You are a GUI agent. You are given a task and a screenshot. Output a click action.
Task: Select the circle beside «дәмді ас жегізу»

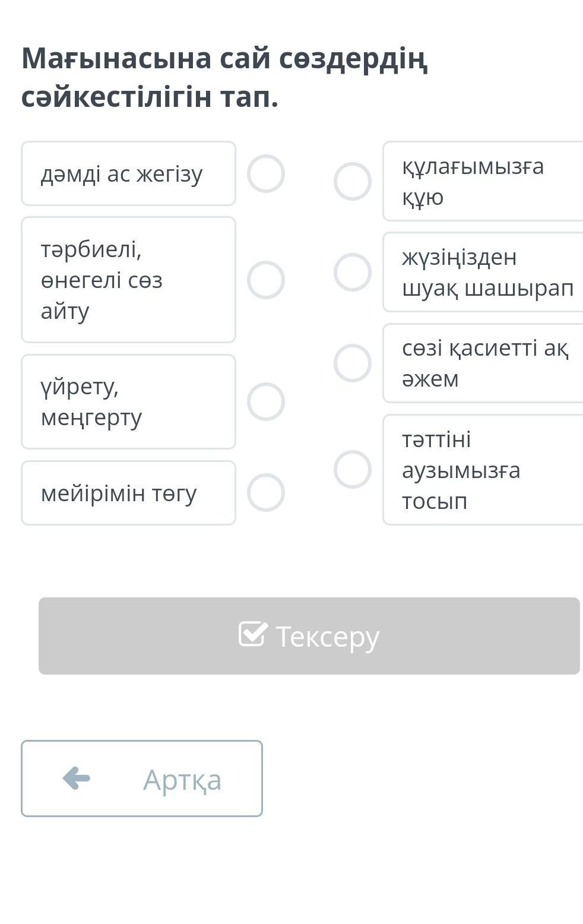[266, 174]
